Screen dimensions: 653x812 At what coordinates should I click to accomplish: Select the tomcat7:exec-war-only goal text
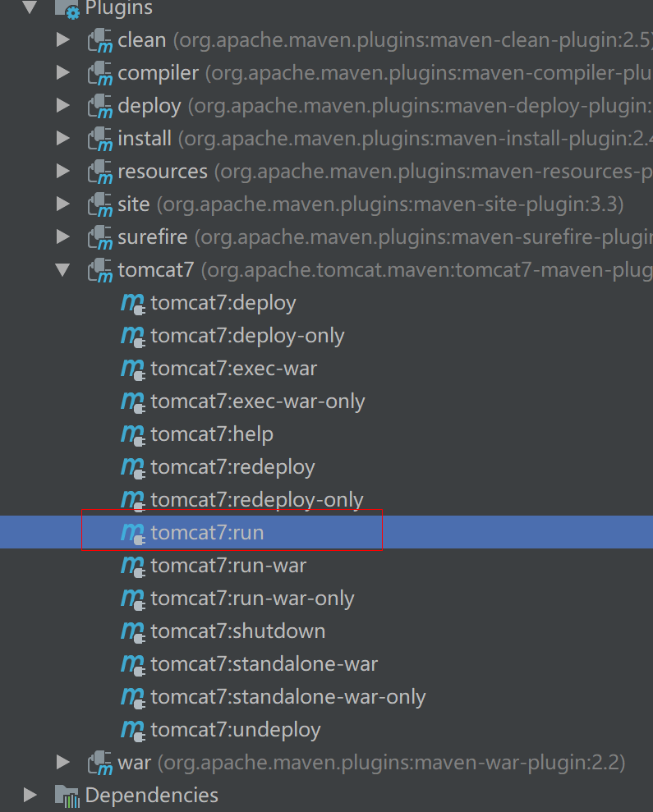coord(258,401)
